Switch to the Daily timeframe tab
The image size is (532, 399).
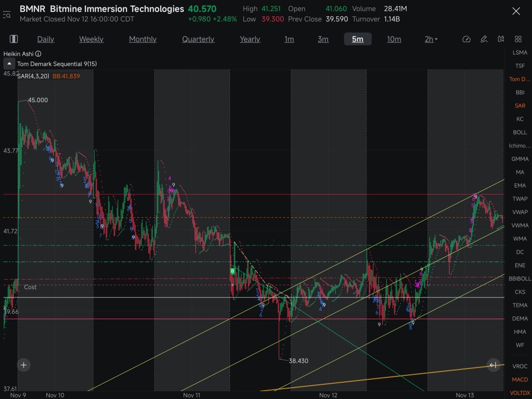coord(46,39)
